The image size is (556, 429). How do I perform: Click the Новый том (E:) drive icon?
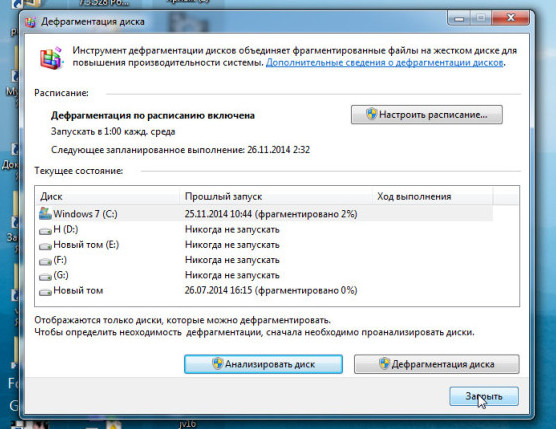45,246
